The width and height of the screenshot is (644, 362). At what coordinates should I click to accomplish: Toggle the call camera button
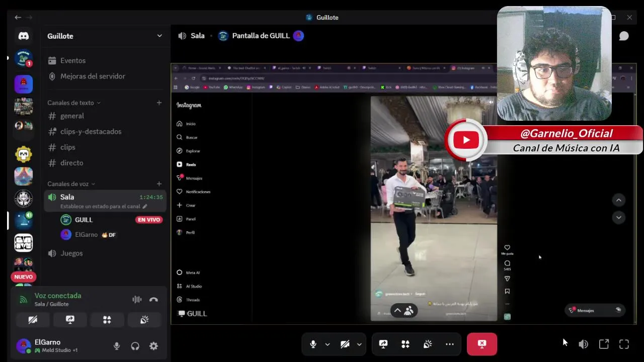(345, 344)
